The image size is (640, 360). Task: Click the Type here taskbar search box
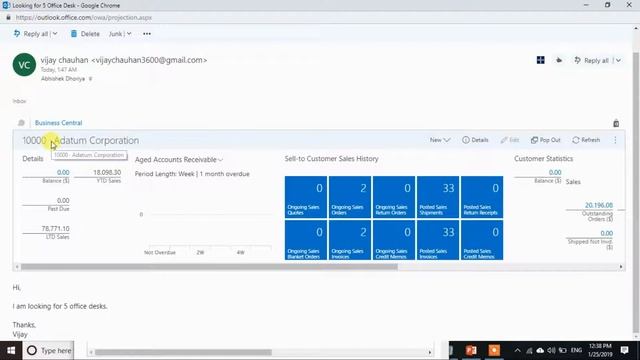pyautogui.click(x=49, y=350)
